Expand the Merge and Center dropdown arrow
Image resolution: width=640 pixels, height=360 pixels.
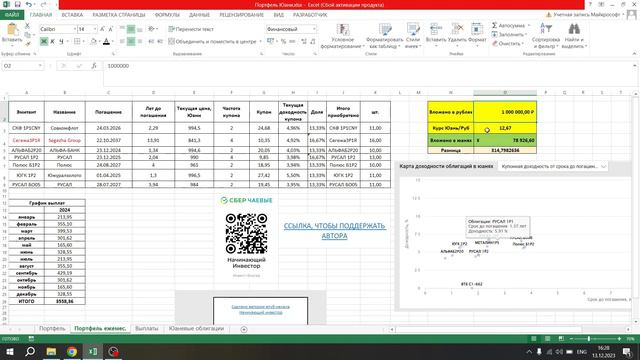tap(260, 41)
